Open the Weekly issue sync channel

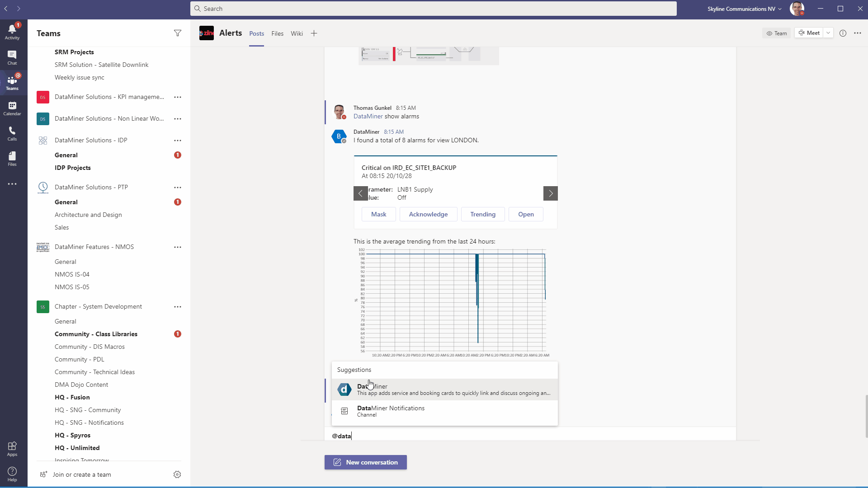[79, 77]
